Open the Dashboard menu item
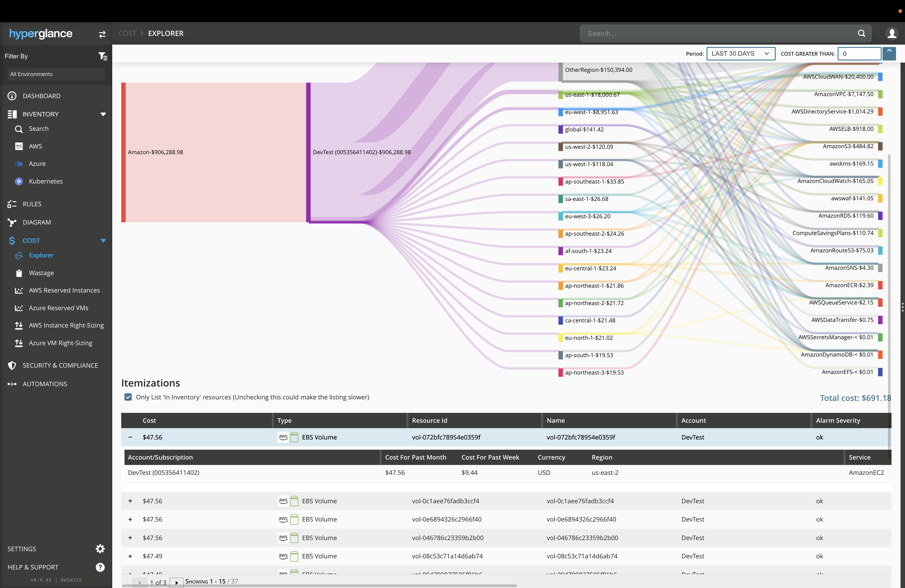 click(x=41, y=96)
